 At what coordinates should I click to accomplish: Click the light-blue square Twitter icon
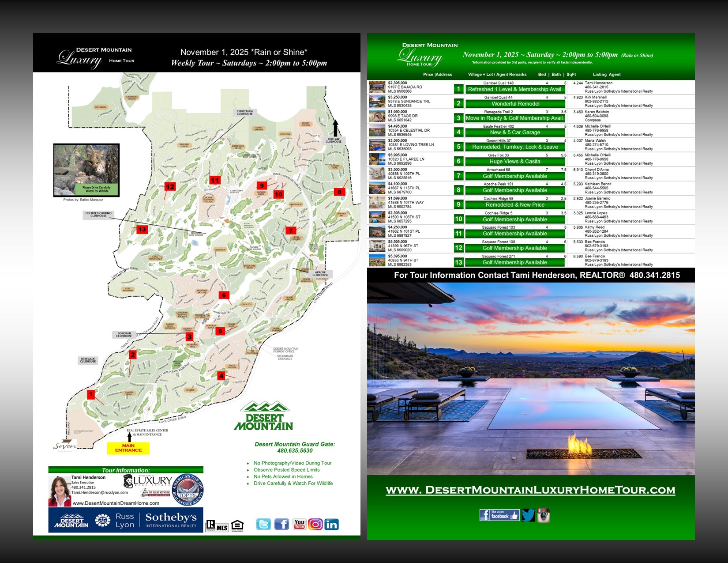[263, 524]
